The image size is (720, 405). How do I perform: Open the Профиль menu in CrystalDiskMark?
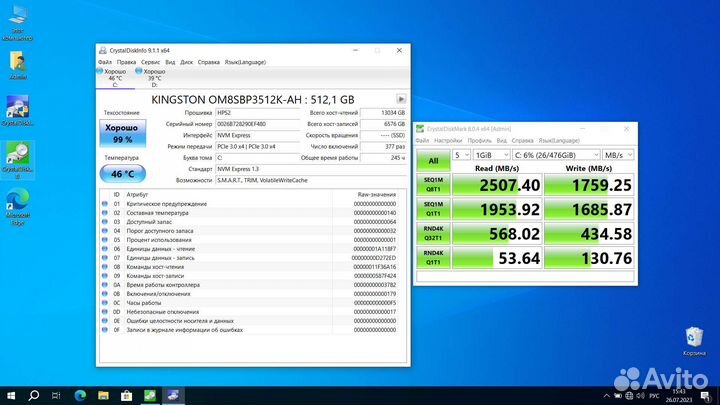[479, 141]
